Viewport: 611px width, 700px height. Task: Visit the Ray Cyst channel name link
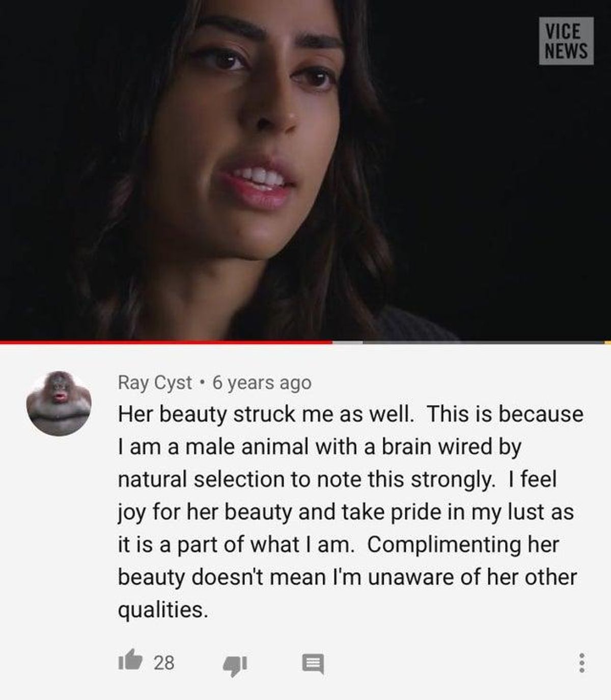(155, 382)
